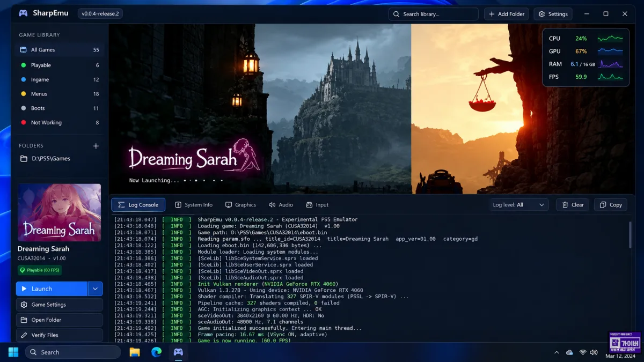This screenshot has height=362, width=644.
Task: Click the Dreaming Sarah cover thumbnail
Action: coord(59,212)
